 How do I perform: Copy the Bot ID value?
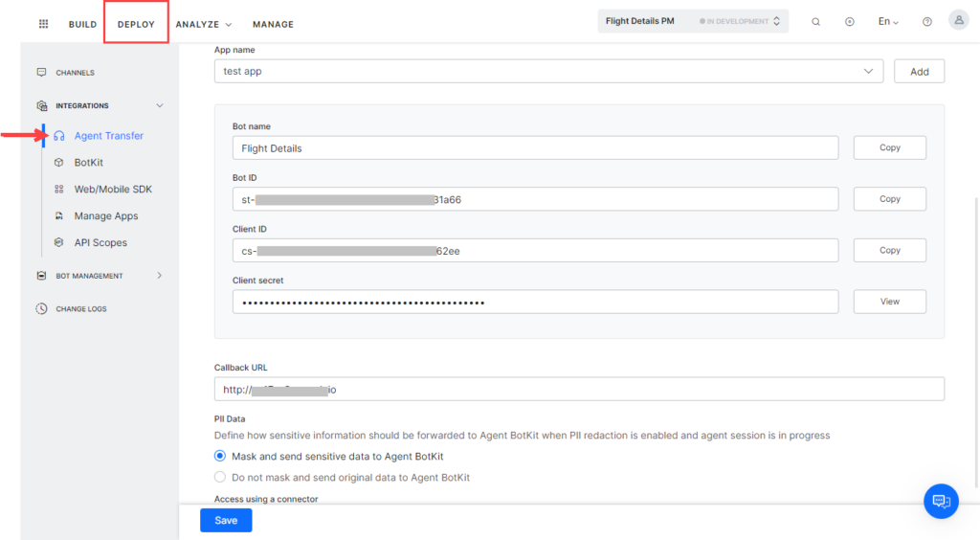coord(889,199)
